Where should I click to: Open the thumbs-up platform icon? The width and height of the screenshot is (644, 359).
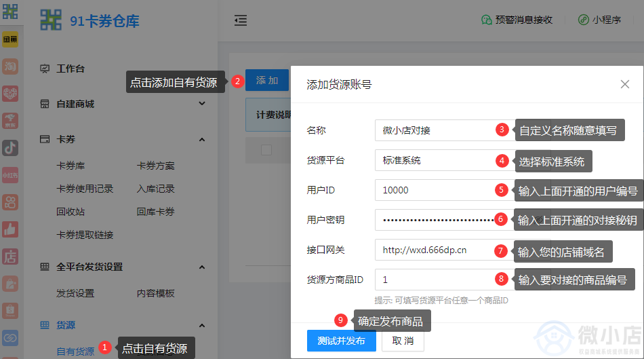pyautogui.click(x=10, y=229)
